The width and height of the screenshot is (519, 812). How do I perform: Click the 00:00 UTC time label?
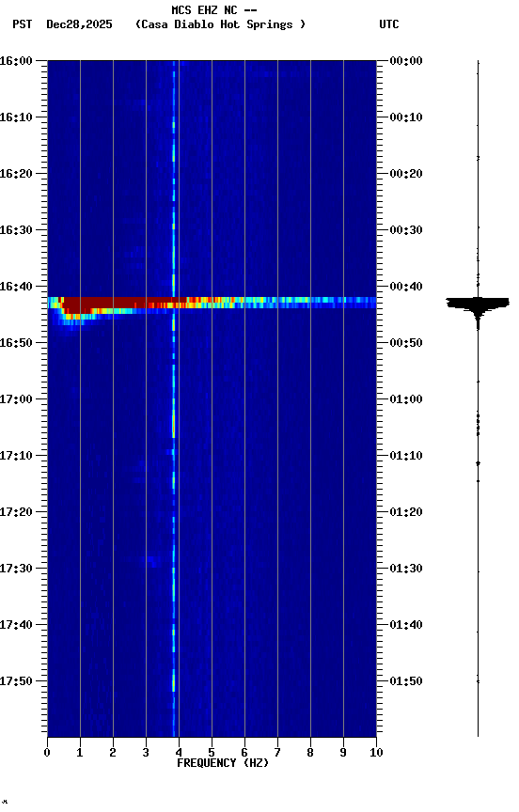(x=406, y=61)
